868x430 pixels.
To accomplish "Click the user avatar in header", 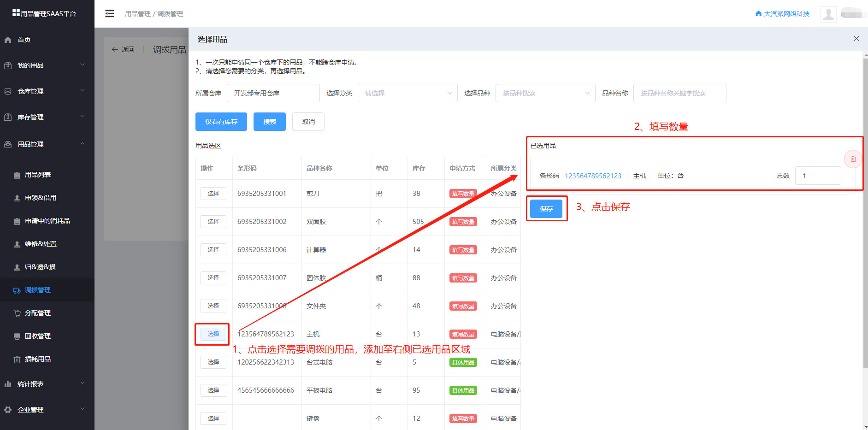I will 828,14.
